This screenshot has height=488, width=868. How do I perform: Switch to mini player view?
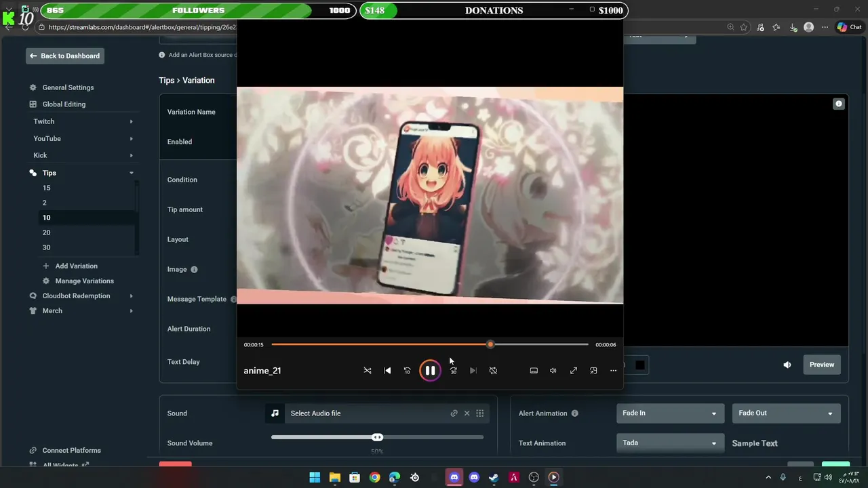[x=593, y=371]
